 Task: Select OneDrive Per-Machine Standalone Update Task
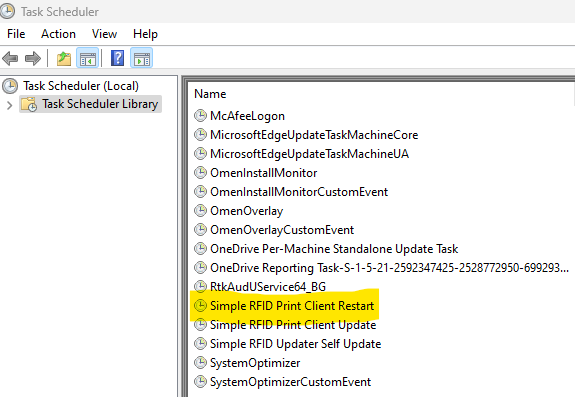(x=334, y=249)
